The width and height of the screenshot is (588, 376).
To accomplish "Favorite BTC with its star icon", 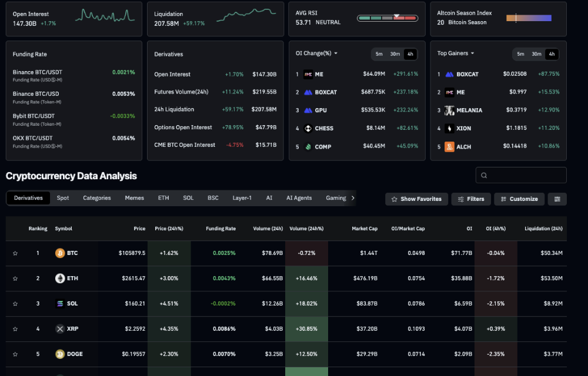I will [x=15, y=254].
